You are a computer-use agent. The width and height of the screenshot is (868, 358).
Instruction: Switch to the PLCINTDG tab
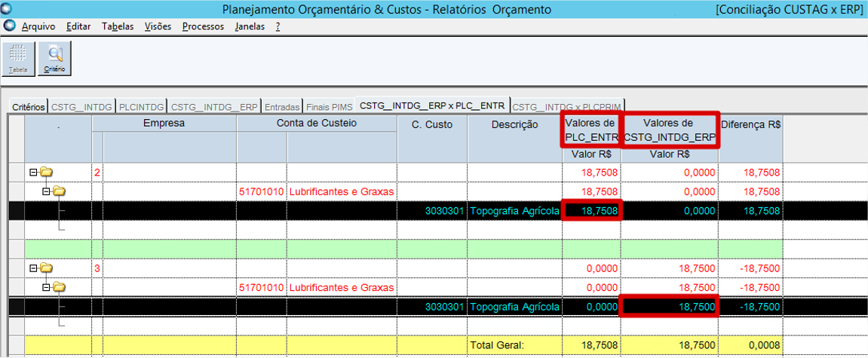point(142,106)
